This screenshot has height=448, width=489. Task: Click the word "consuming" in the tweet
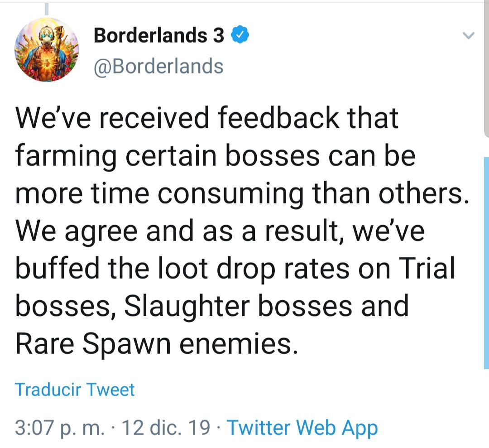(231, 194)
